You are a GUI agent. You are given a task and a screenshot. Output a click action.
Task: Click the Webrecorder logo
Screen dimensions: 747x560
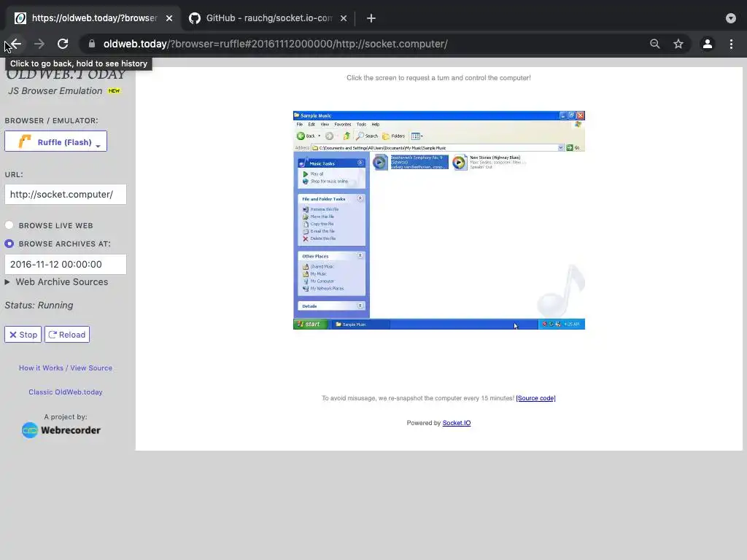[x=61, y=430]
